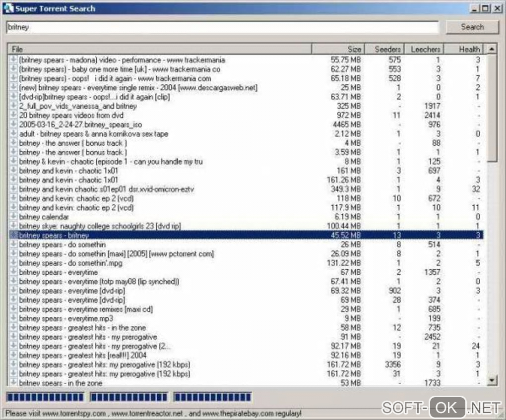The height and width of the screenshot is (420, 506).
Task: Click download icon for 'everytime remixes [maxi cd]' row
Action: tap(13, 309)
